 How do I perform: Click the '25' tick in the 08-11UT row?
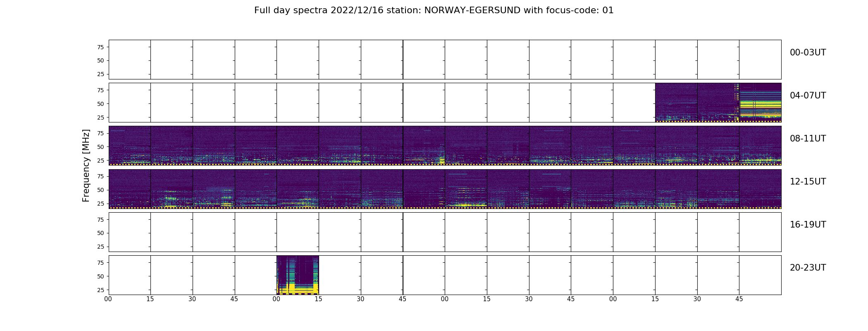100,161
